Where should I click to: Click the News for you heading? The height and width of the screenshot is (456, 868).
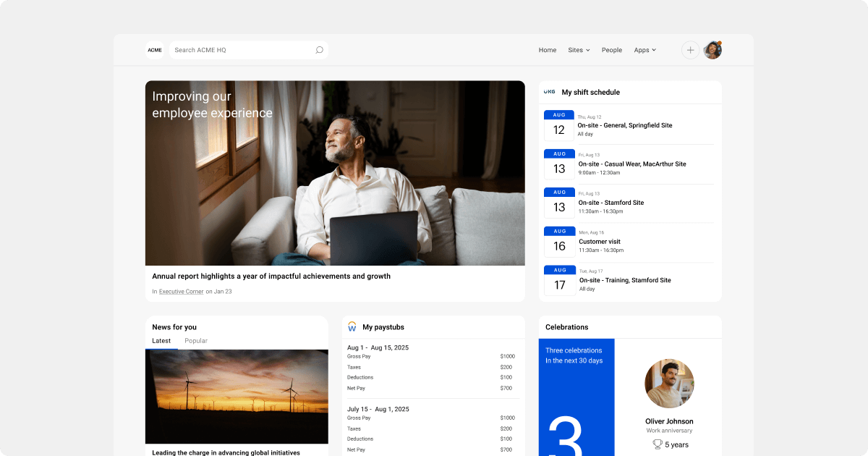(174, 327)
